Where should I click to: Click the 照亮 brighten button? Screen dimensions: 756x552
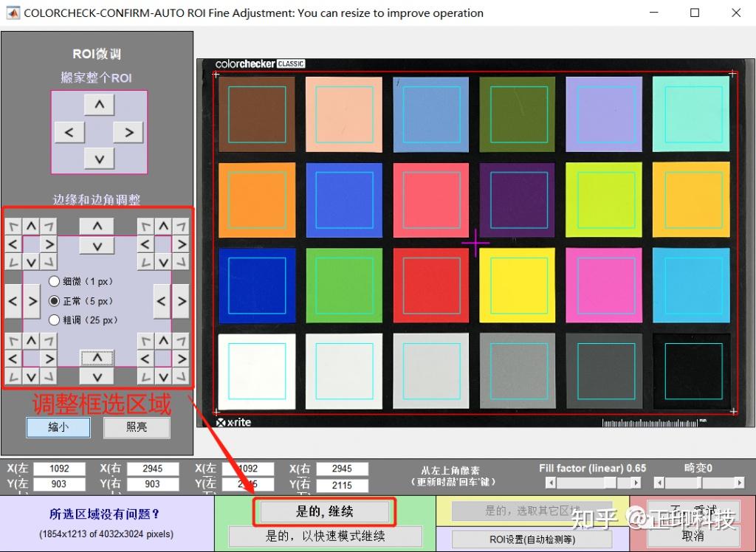[x=137, y=428]
